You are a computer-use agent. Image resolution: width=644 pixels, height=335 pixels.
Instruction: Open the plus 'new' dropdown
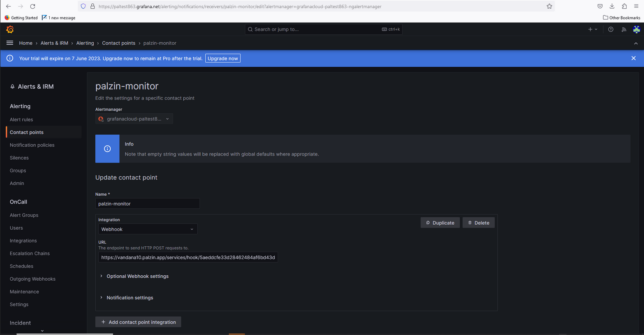pyautogui.click(x=593, y=29)
